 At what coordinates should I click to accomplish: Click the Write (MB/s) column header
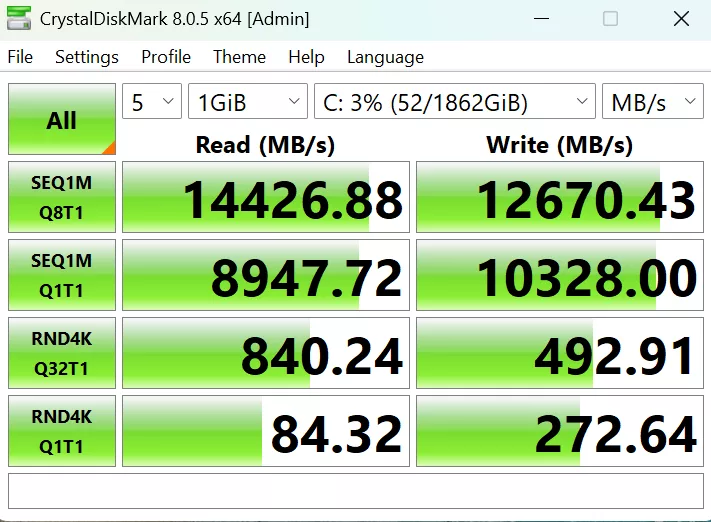coord(560,145)
